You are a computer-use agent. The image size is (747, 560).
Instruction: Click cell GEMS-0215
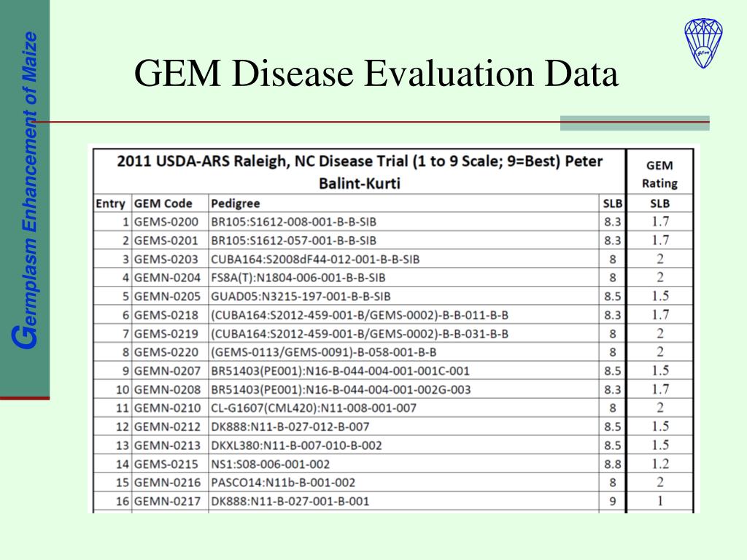(166, 464)
